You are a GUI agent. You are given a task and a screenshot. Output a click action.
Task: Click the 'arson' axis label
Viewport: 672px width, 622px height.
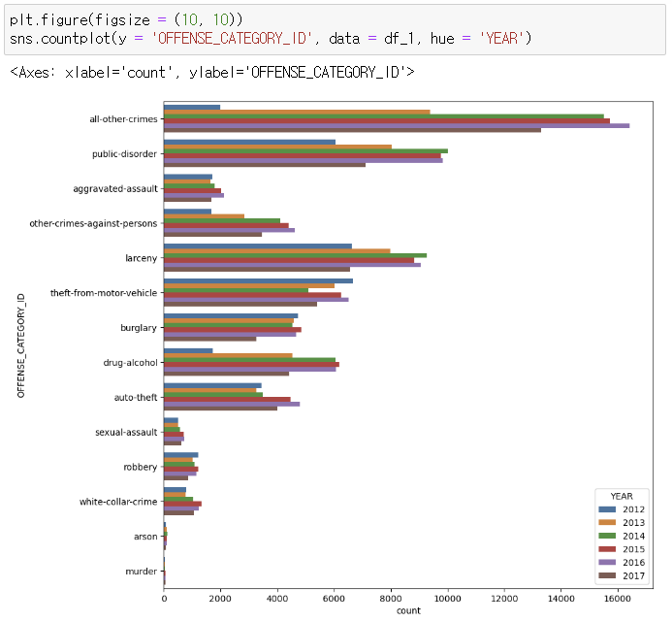click(145, 537)
